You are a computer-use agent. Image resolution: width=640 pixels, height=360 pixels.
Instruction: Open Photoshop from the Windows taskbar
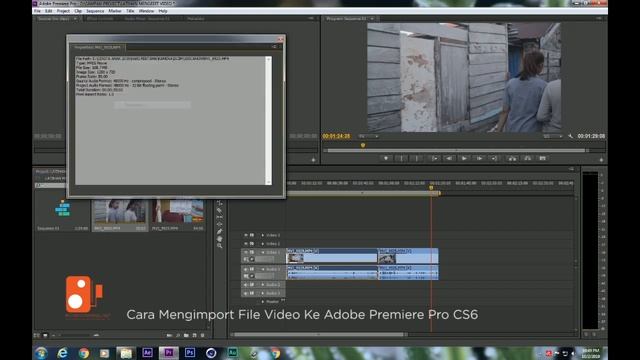[190, 353]
